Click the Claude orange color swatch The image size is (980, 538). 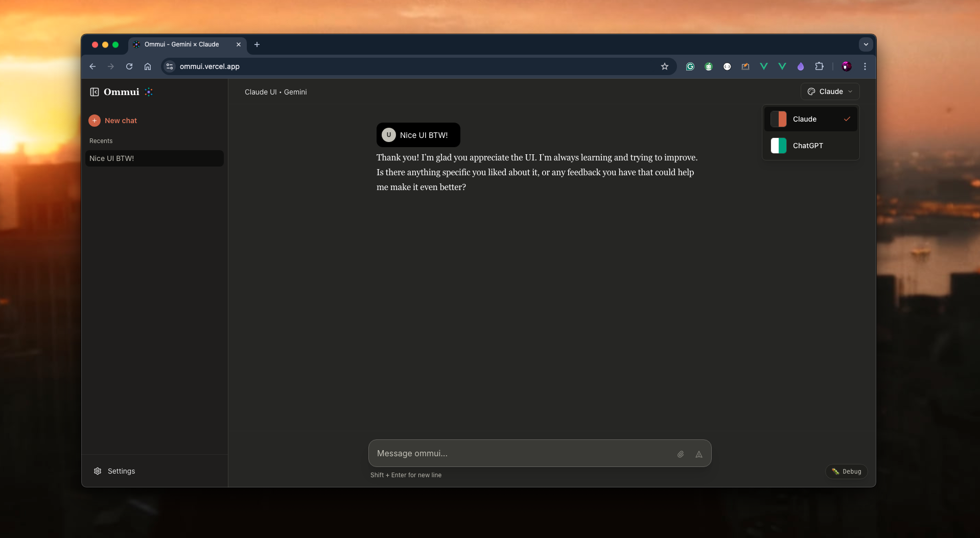779,119
